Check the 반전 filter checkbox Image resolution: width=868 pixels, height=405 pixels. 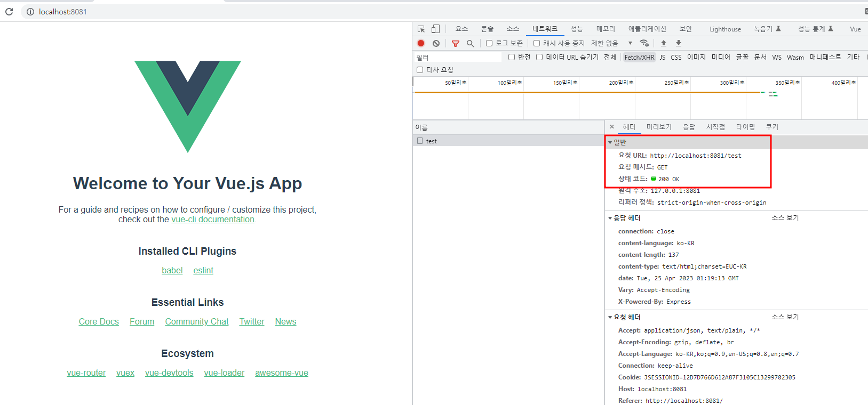512,57
